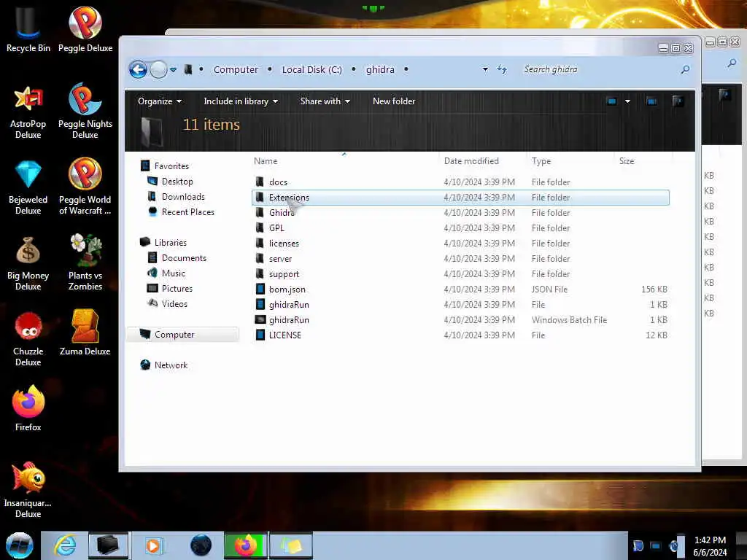The image size is (747, 560).
Task: Click the Peggle Deluxe desktop icon
Action: tap(85, 29)
